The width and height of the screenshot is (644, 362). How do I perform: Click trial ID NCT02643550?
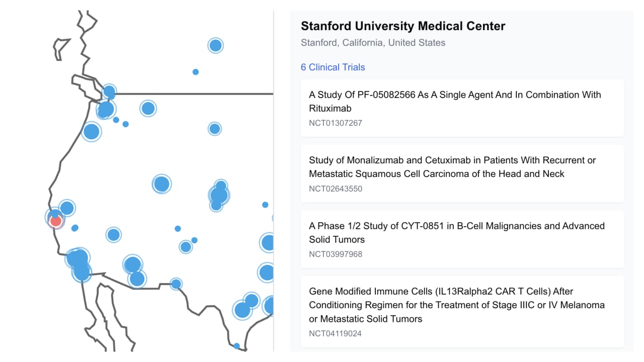click(x=336, y=189)
